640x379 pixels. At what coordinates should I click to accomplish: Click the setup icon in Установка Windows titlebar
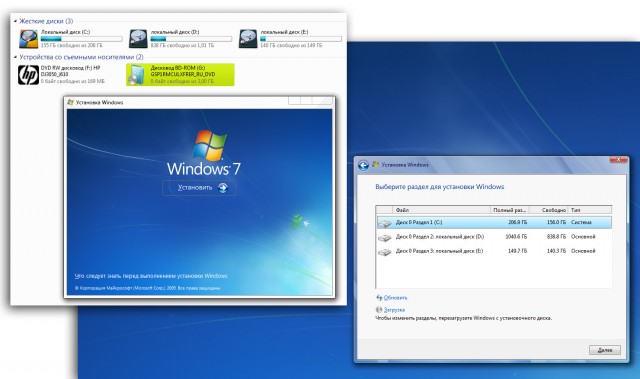point(71,102)
